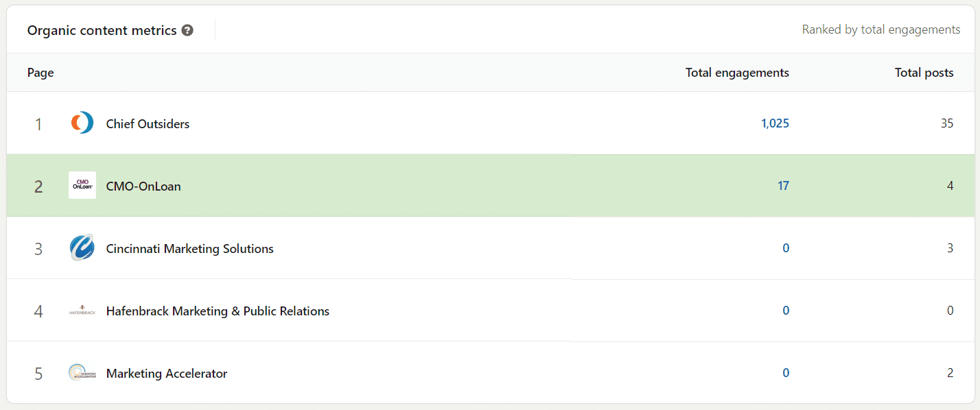Open the Chief Outsiders page link
This screenshot has height=410, width=980.
click(x=148, y=124)
